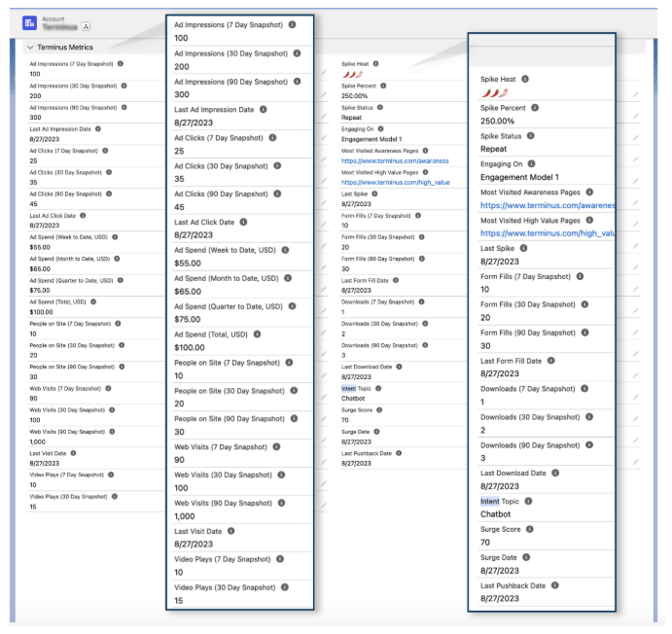This screenshot has width=672, height=634.
Task: Click edit pencil on Last Pushback Date row far right
Action: tap(636, 462)
